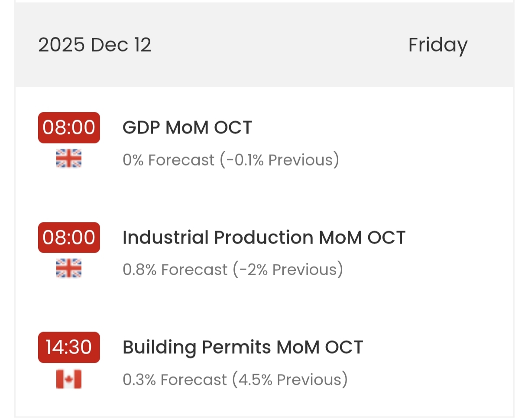
Task: Click the (-0.1% Previous) value
Action: point(279,160)
